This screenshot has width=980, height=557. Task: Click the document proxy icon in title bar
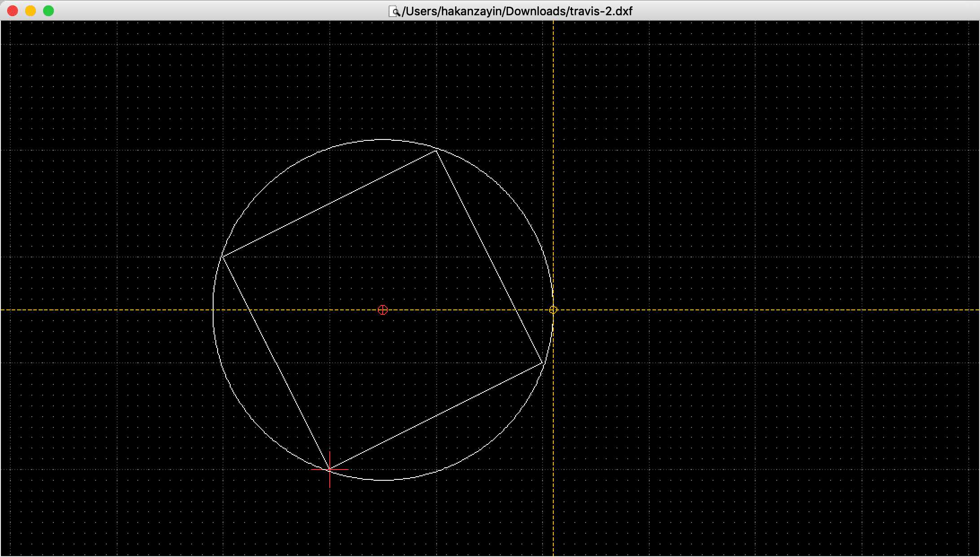tap(394, 11)
